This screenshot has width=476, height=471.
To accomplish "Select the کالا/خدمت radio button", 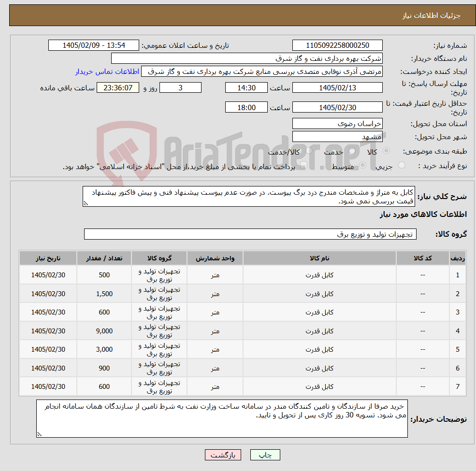I will pyautogui.click(x=309, y=151).
